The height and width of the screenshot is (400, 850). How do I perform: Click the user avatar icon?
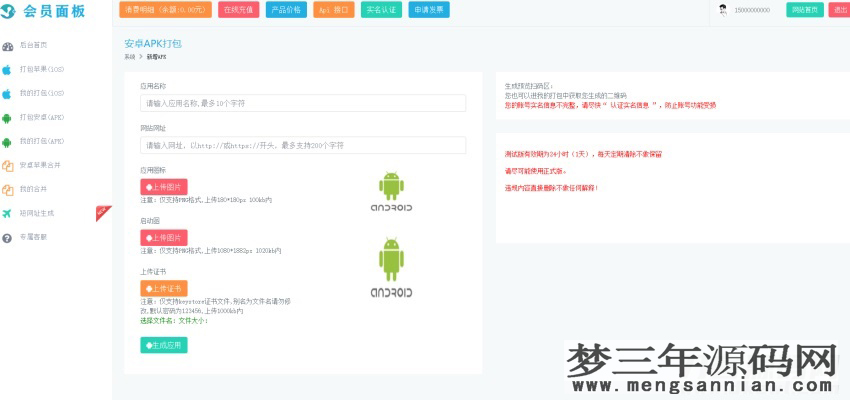click(x=722, y=10)
